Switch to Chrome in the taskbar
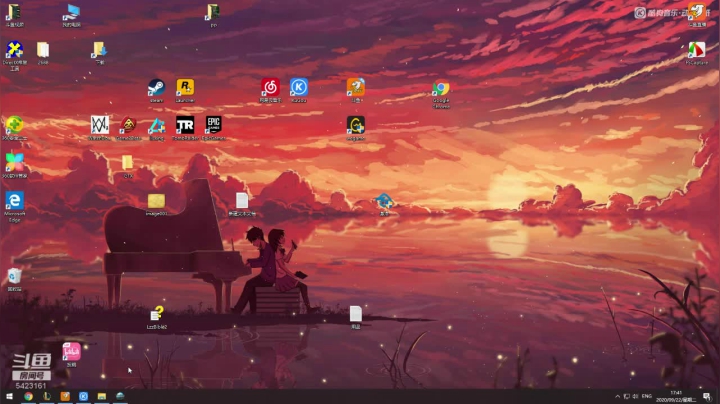720x404 pixels. tap(28, 396)
